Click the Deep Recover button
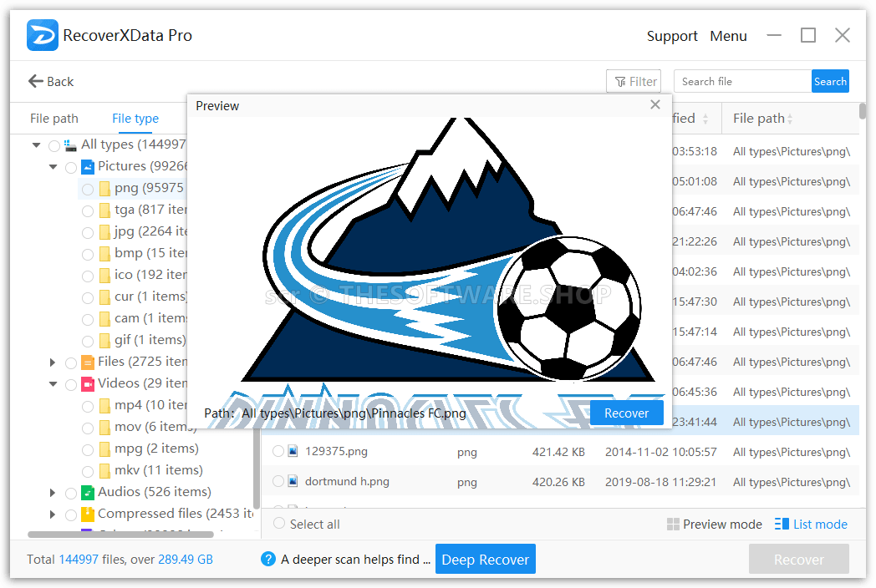The width and height of the screenshot is (876, 588). click(x=486, y=559)
